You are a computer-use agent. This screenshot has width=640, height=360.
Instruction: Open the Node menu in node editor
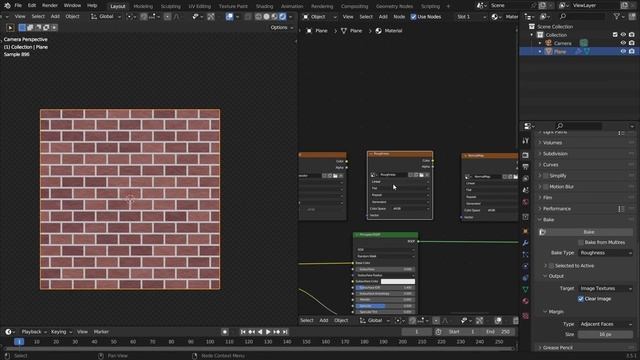click(x=399, y=17)
